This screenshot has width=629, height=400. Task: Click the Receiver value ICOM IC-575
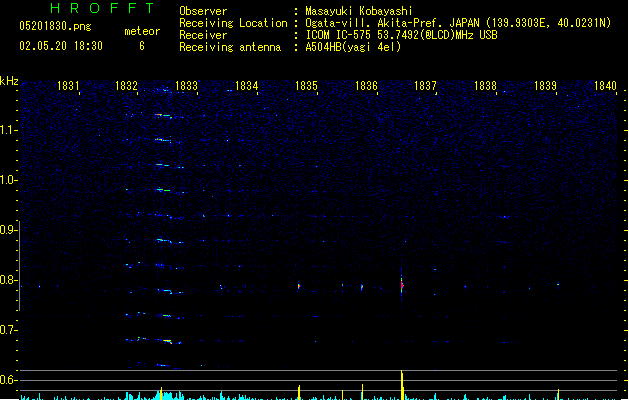pyautogui.click(x=402, y=35)
